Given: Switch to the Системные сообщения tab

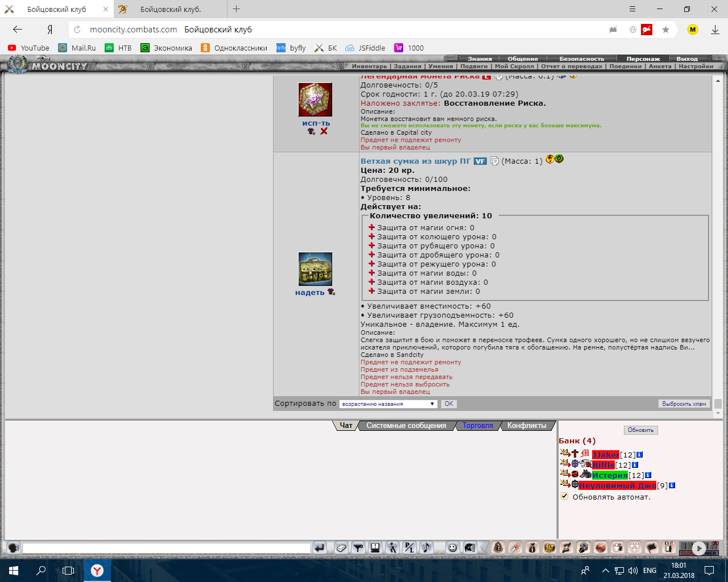Looking at the screenshot, I should [406, 426].
